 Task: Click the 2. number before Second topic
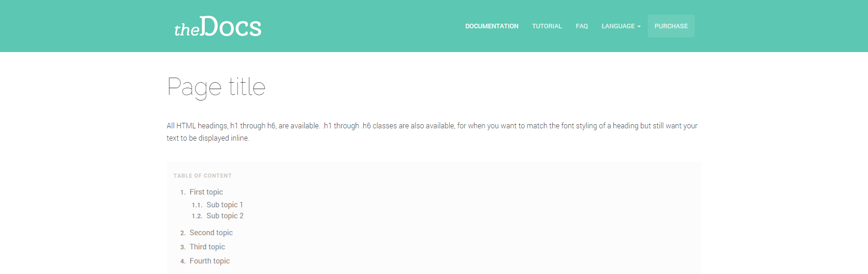pyautogui.click(x=182, y=233)
